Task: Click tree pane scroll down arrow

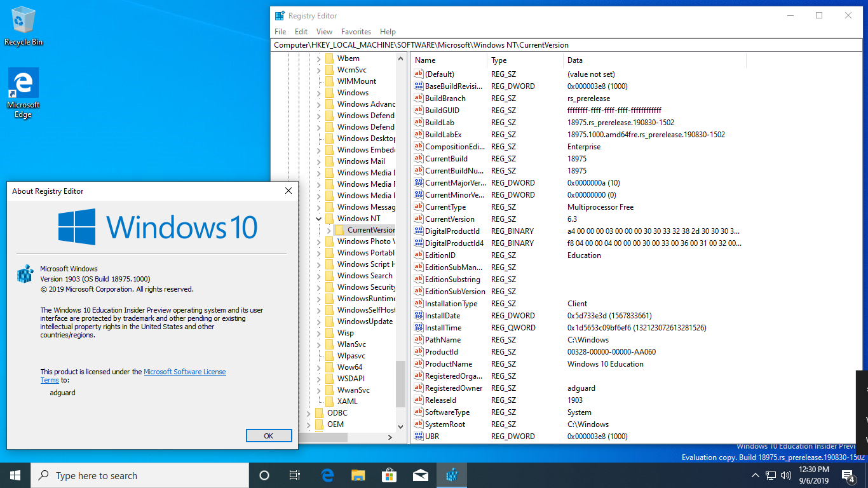Action: (x=400, y=426)
